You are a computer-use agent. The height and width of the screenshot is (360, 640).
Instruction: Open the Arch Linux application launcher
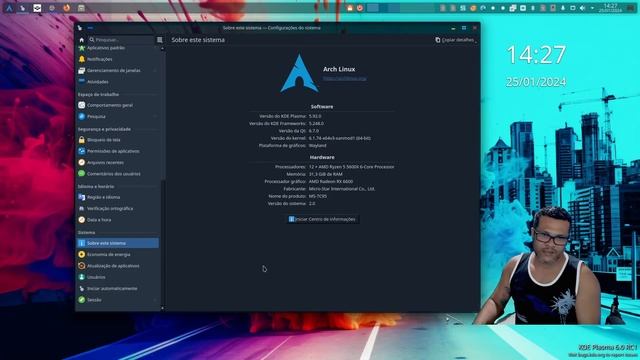(x=9, y=8)
